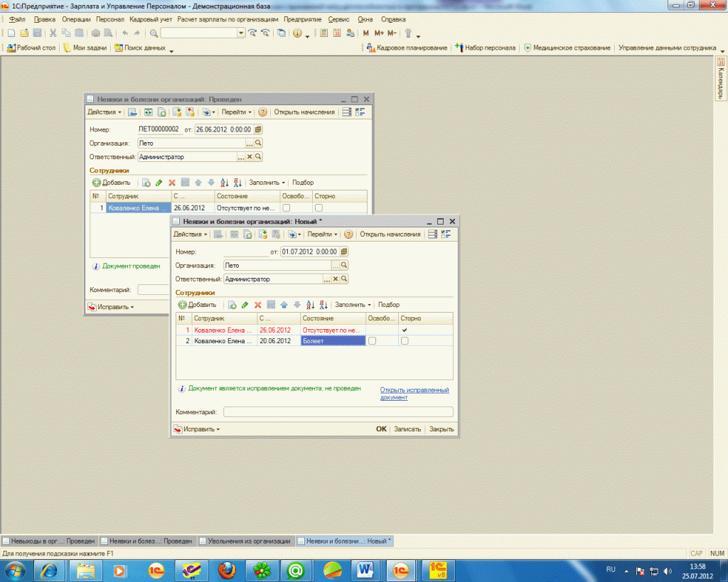The height and width of the screenshot is (582, 728).
Task: Click the magnifier icon of Организация in the Новый document
Action: pos(344,265)
